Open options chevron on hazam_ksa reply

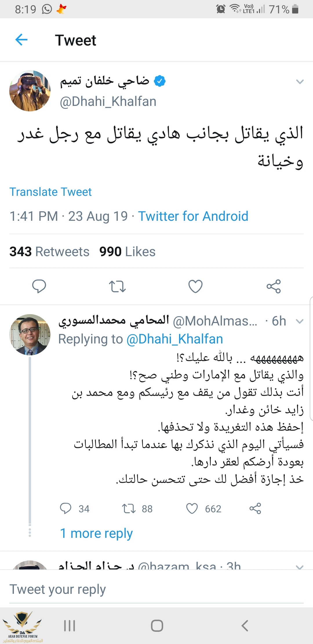pos(300,566)
